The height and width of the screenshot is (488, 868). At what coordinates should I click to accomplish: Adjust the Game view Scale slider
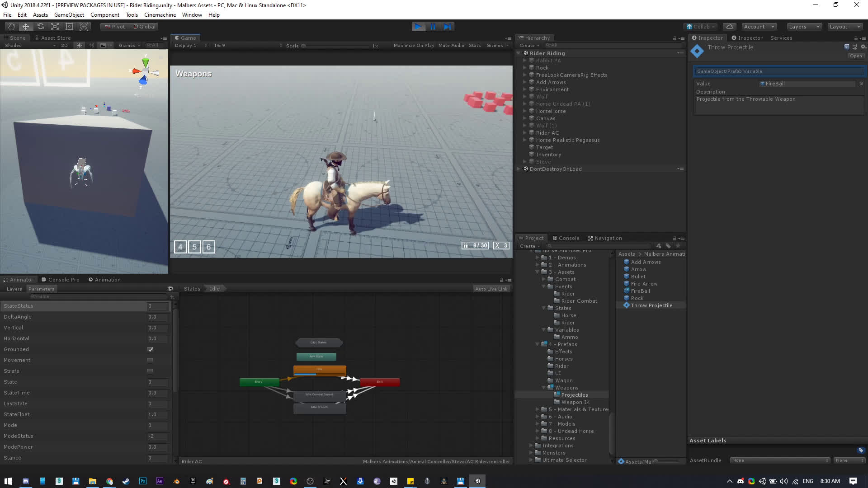click(304, 46)
